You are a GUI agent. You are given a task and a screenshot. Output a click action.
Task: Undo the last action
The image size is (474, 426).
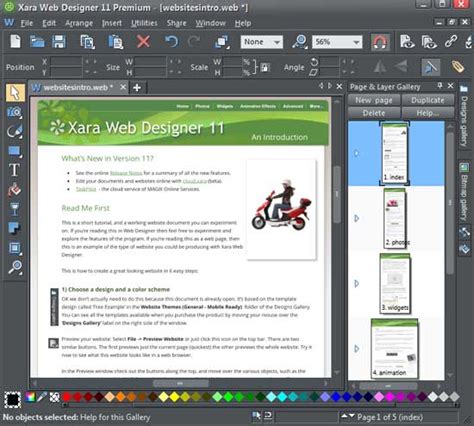171,42
